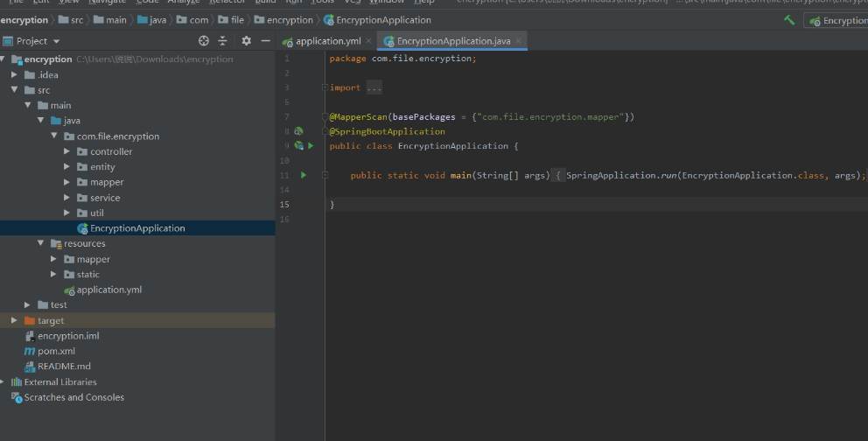Switch to the application.yml tab
This screenshot has width=868, height=441.
point(328,41)
